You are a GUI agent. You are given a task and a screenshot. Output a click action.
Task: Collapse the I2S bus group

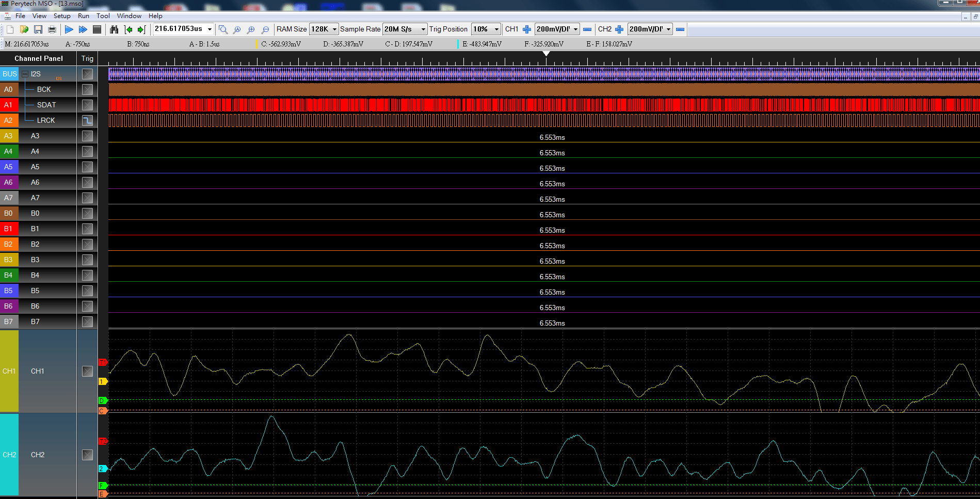(25, 74)
